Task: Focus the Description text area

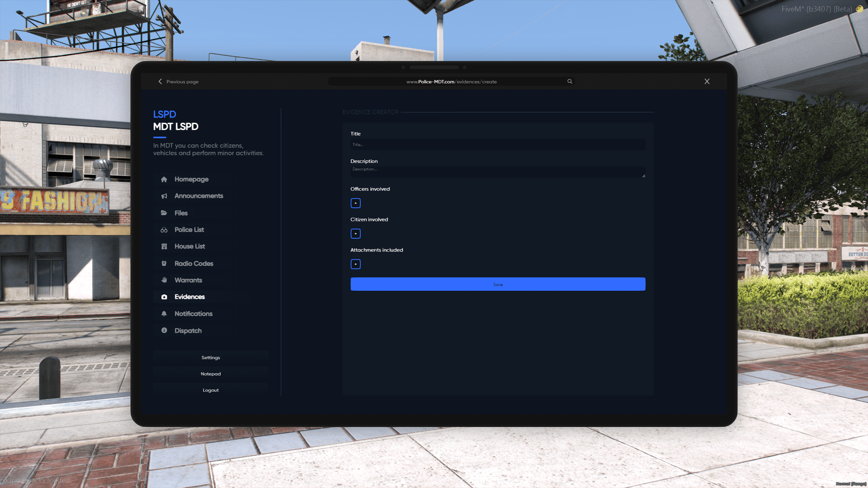Action: (498, 172)
